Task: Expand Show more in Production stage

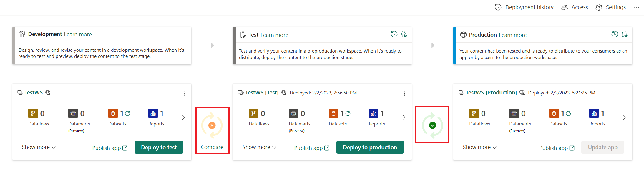Action: pyautogui.click(x=479, y=147)
